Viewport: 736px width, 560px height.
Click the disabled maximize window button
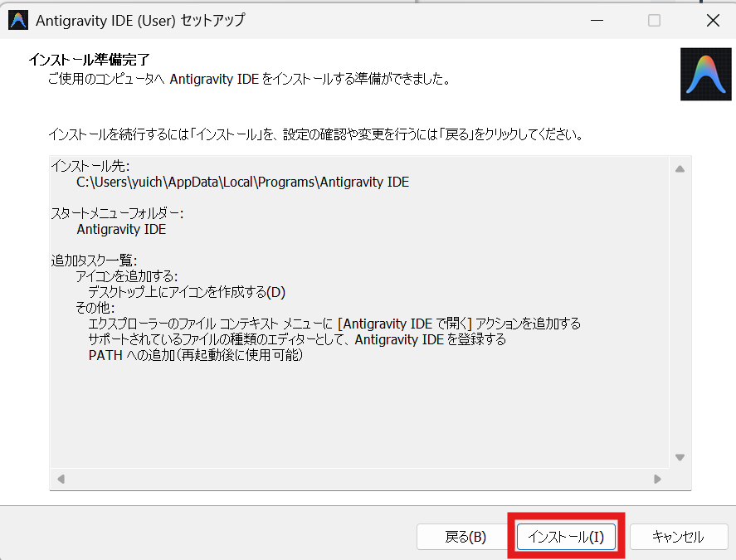point(655,20)
